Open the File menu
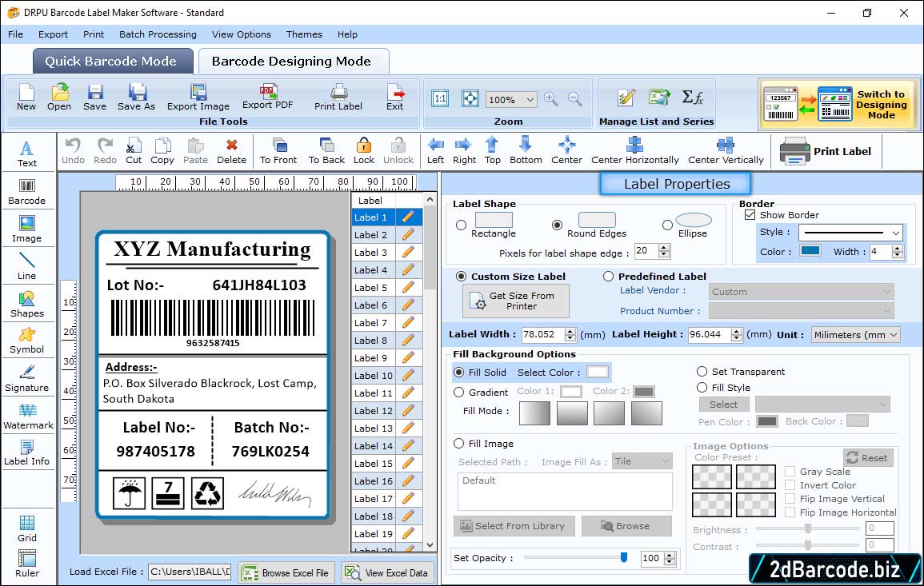Screen dimensions: 924x586 [15, 34]
